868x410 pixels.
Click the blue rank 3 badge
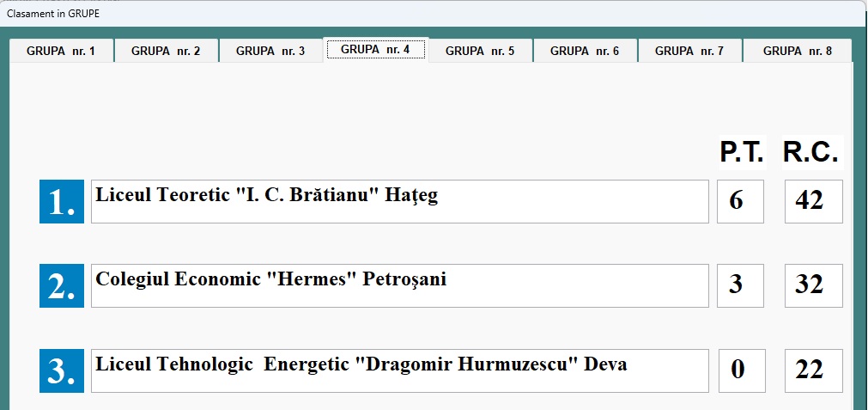[x=62, y=370]
